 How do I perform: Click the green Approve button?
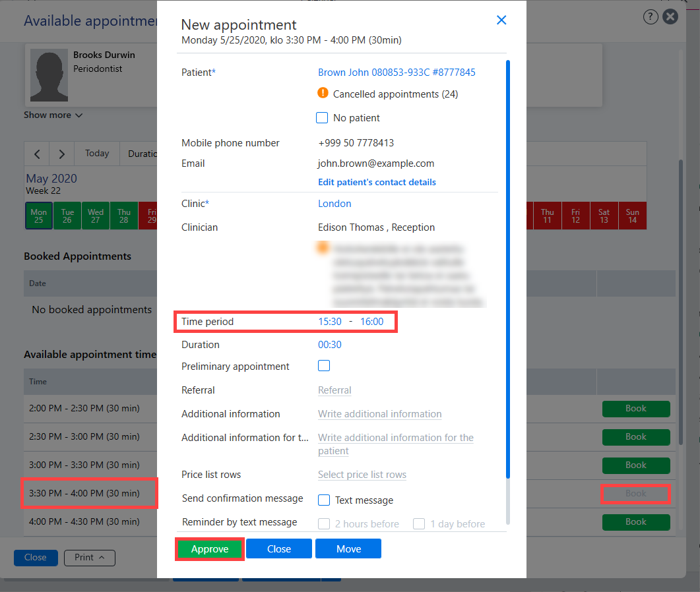click(210, 548)
